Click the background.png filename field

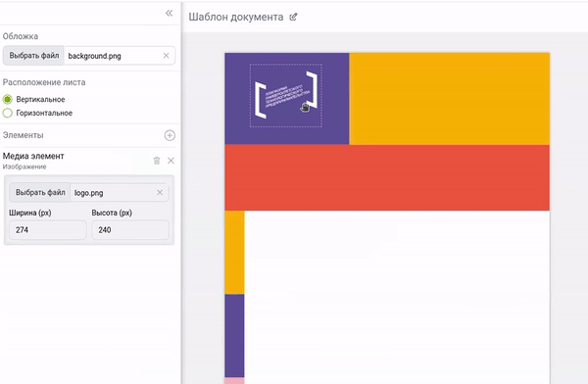113,56
